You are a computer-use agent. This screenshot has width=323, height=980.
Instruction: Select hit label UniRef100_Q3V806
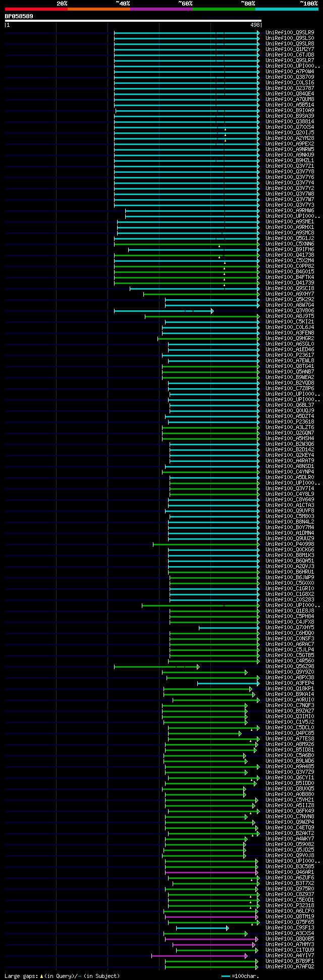point(290,310)
